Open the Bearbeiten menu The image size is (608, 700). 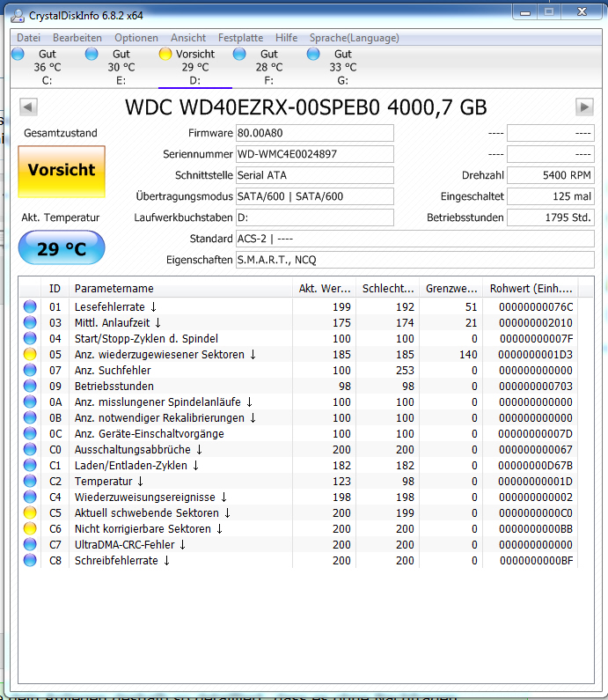click(77, 38)
